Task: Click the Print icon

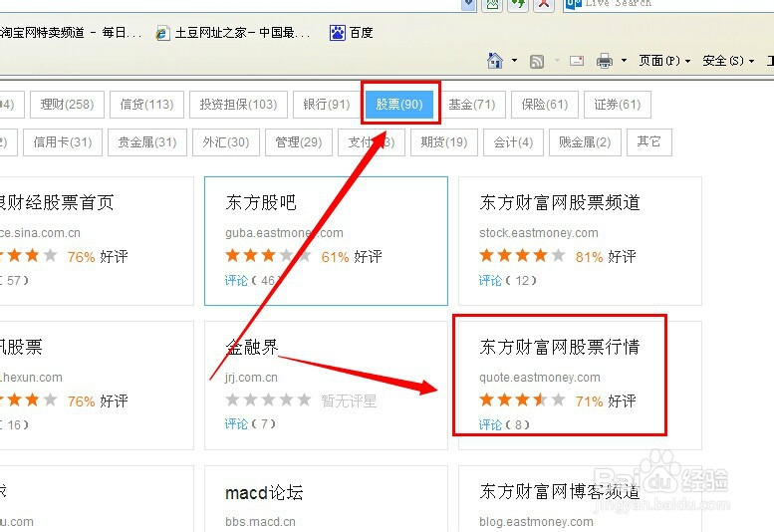Action: tap(605, 61)
